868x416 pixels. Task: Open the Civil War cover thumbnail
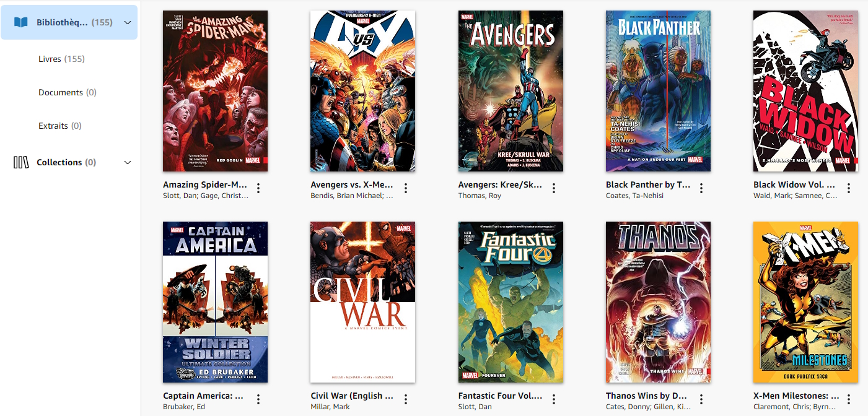click(x=363, y=302)
